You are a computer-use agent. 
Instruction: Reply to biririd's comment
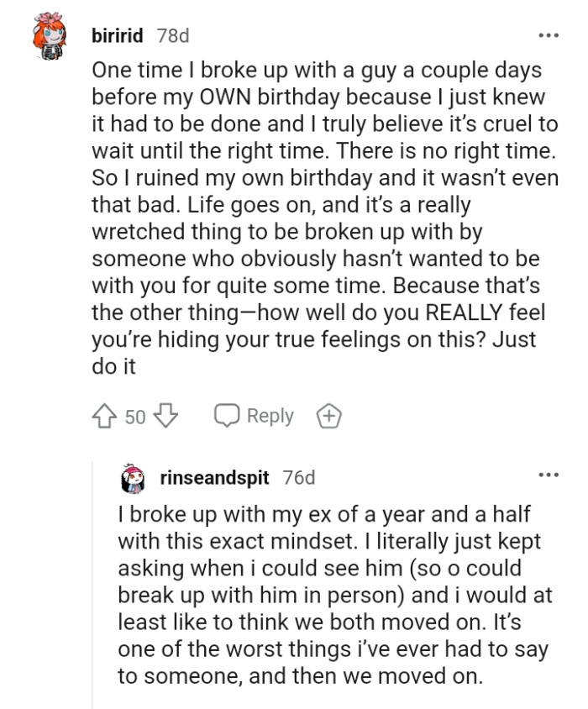(269, 415)
